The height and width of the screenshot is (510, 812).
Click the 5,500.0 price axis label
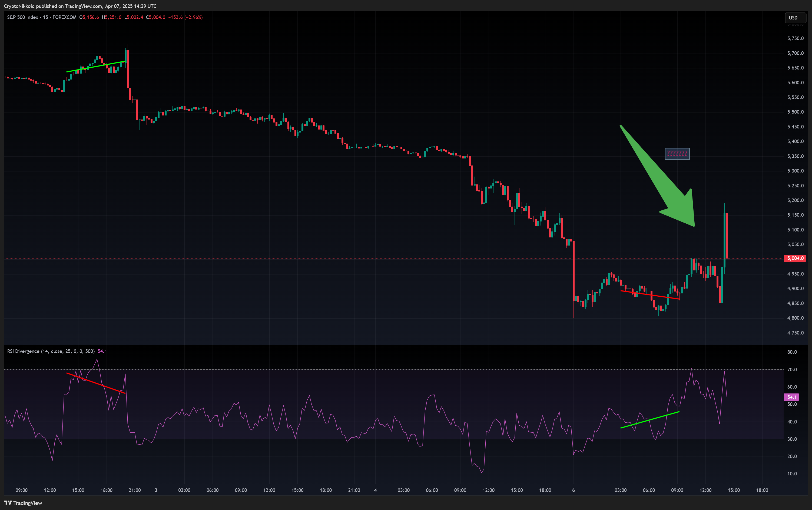[x=796, y=112]
